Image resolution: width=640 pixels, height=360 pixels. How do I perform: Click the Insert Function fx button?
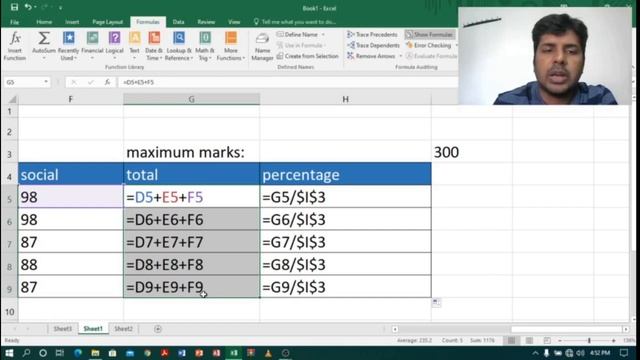[15, 46]
